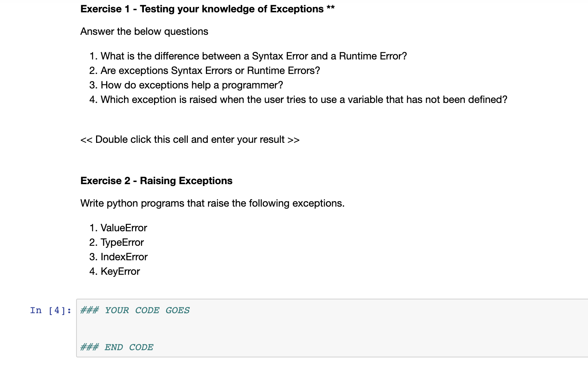The image size is (588, 369).
Task: Click 'Answer the below questions' text
Action: click(x=144, y=32)
